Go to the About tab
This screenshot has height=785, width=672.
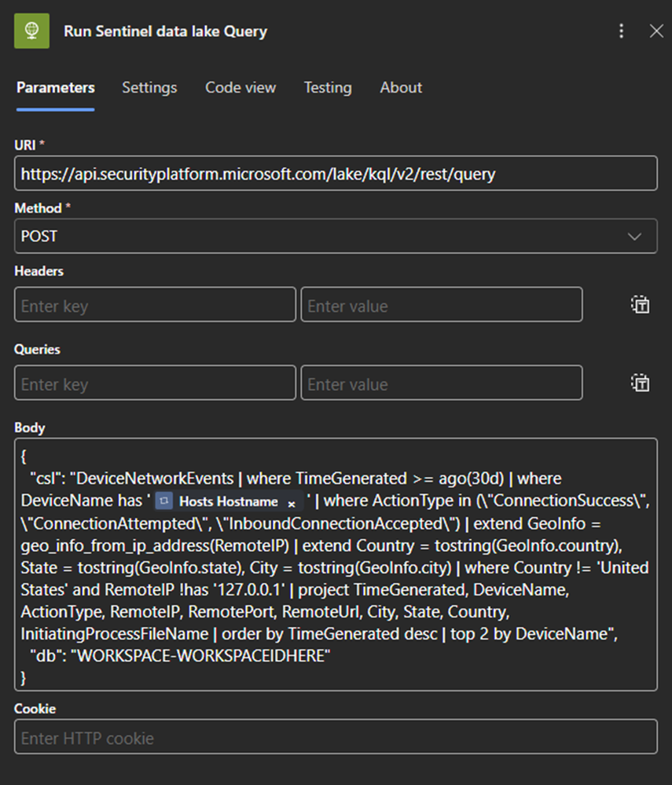[401, 88]
